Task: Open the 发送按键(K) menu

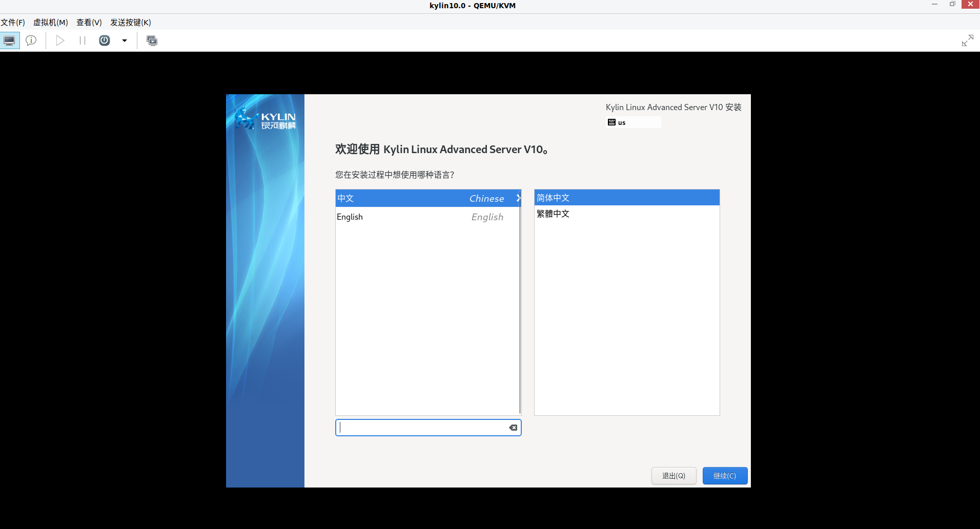Action: pos(131,23)
